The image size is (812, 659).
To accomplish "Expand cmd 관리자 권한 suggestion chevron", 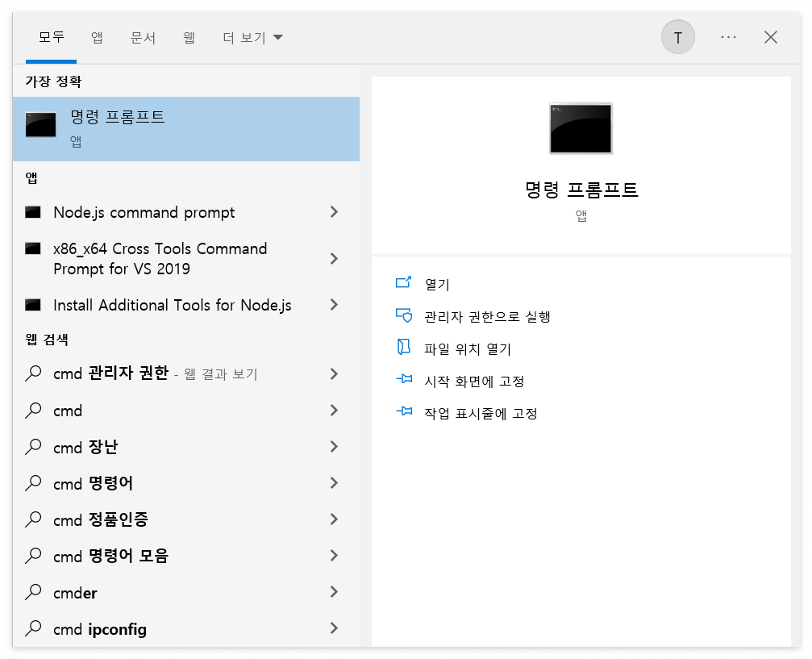I will click(x=334, y=373).
